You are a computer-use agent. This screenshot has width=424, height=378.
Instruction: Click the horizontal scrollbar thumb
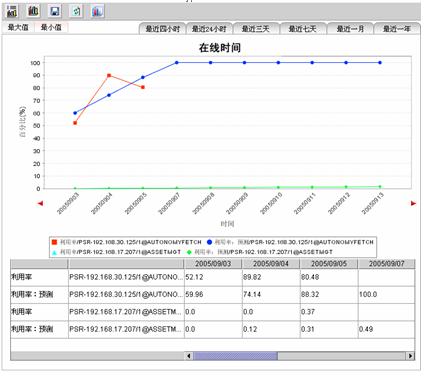(x=235, y=356)
